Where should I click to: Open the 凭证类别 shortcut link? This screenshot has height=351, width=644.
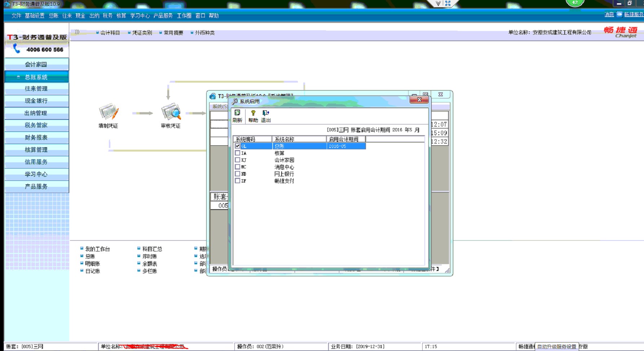pyautogui.click(x=142, y=32)
